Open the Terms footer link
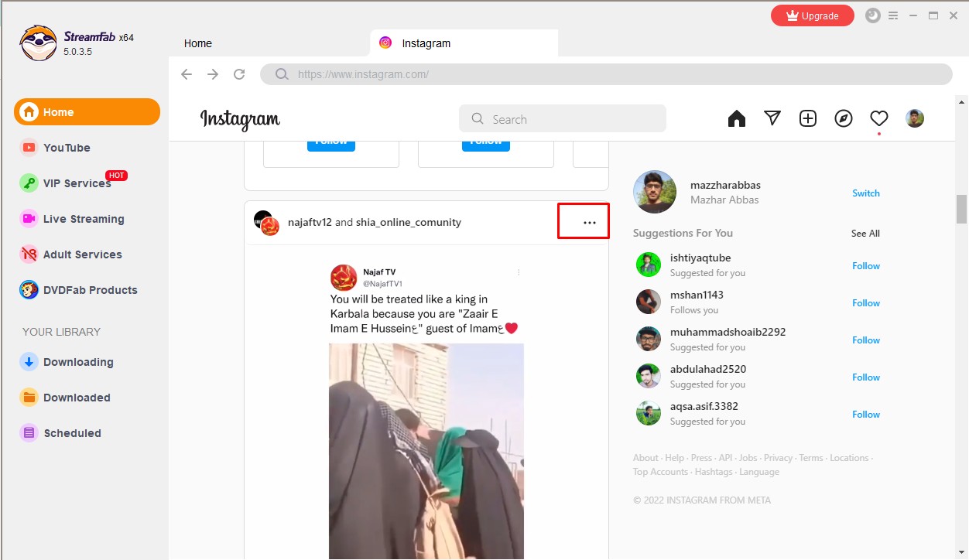Image resolution: width=969 pixels, height=560 pixels. click(x=811, y=458)
